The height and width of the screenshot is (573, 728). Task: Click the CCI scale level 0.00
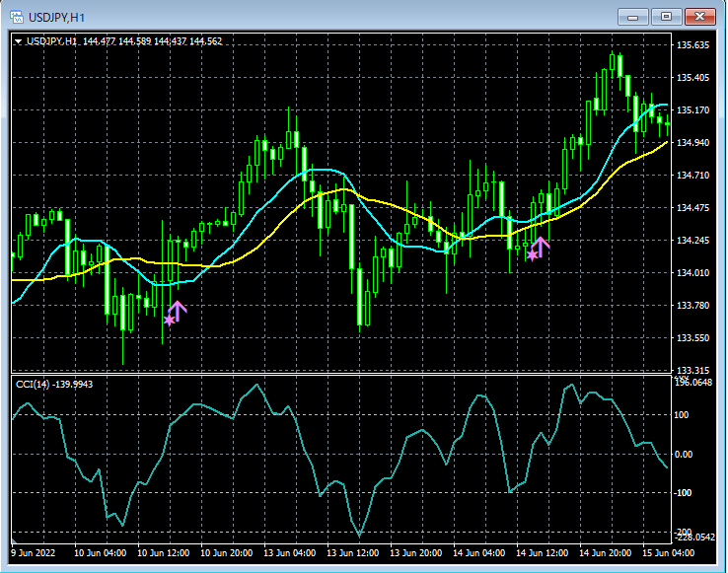coord(683,454)
